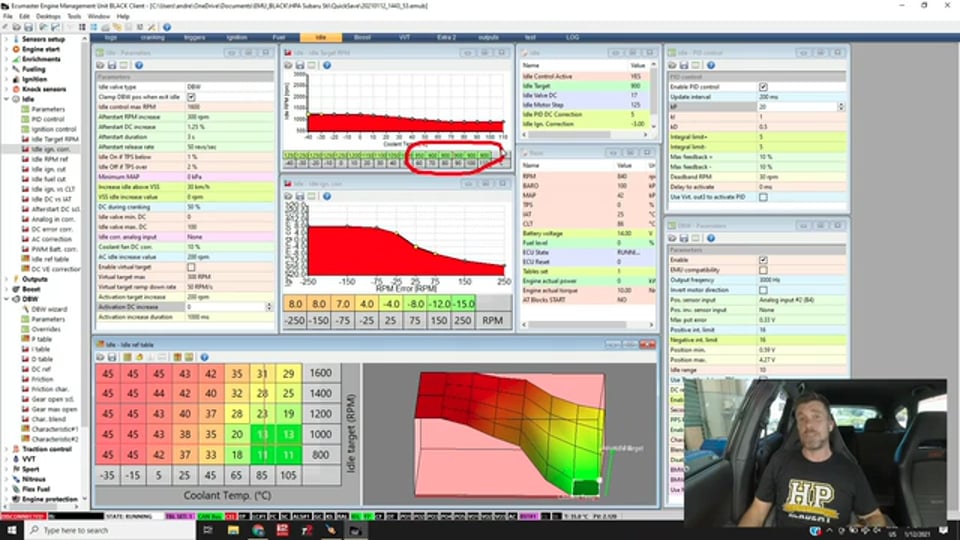Select Idle Target RPM in tree
Viewport: 960px width, 540px height.
(54, 139)
